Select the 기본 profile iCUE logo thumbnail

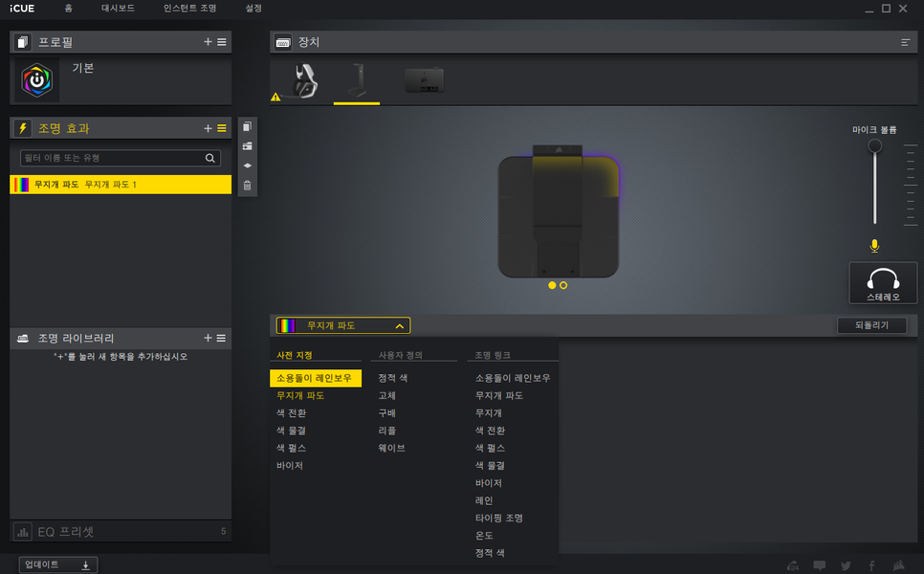[x=37, y=80]
